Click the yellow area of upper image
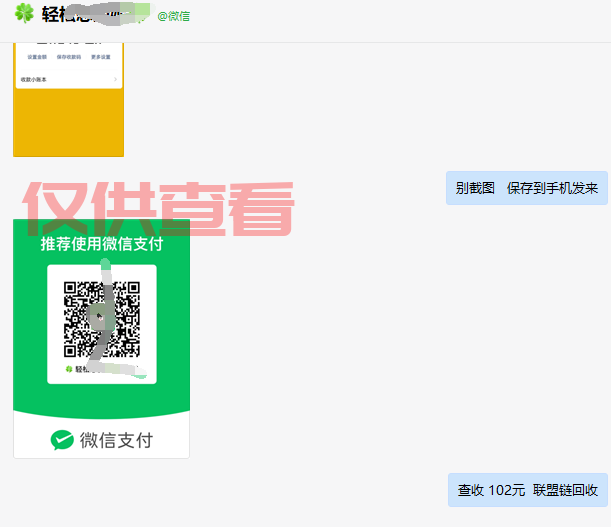Viewport: 611px width, 527px height. 68,125
